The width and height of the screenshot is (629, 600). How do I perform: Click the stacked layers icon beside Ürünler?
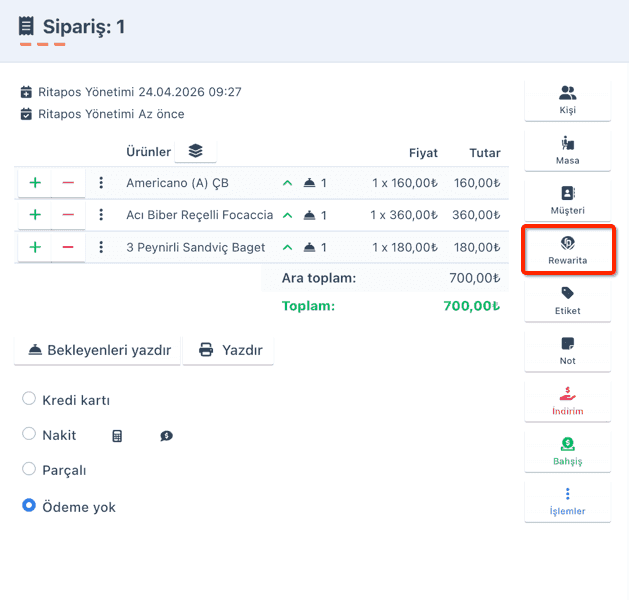195,151
